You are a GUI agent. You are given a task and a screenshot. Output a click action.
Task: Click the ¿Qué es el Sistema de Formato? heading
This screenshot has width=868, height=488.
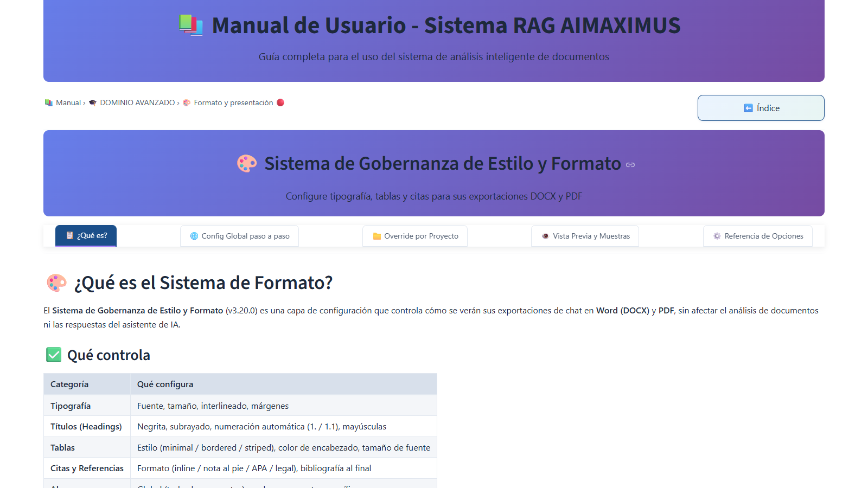tap(203, 282)
